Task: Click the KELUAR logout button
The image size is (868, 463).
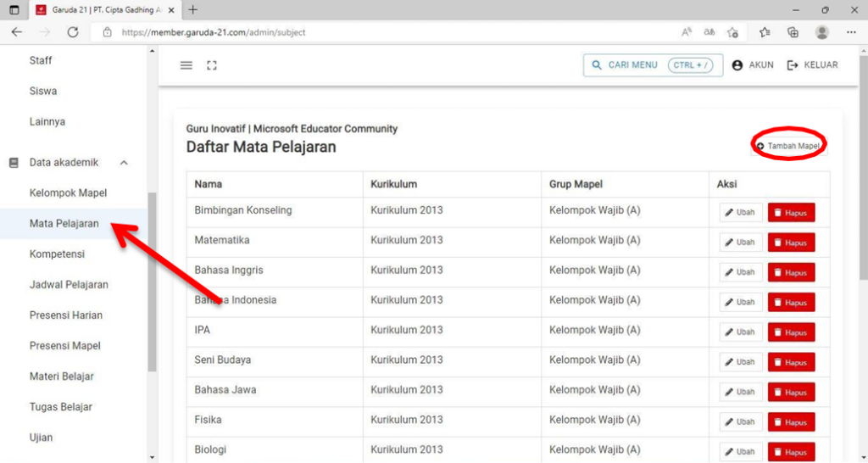Action: point(813,64)
